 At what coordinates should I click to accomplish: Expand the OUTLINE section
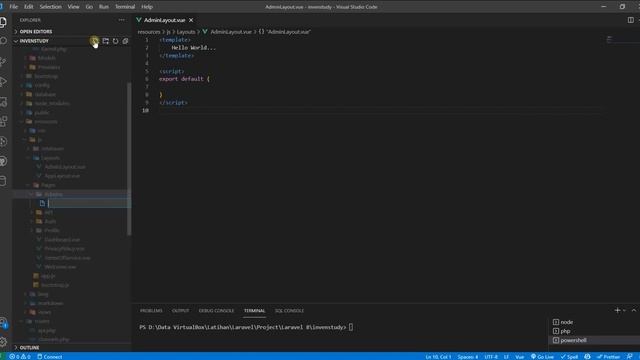(72, 348)
